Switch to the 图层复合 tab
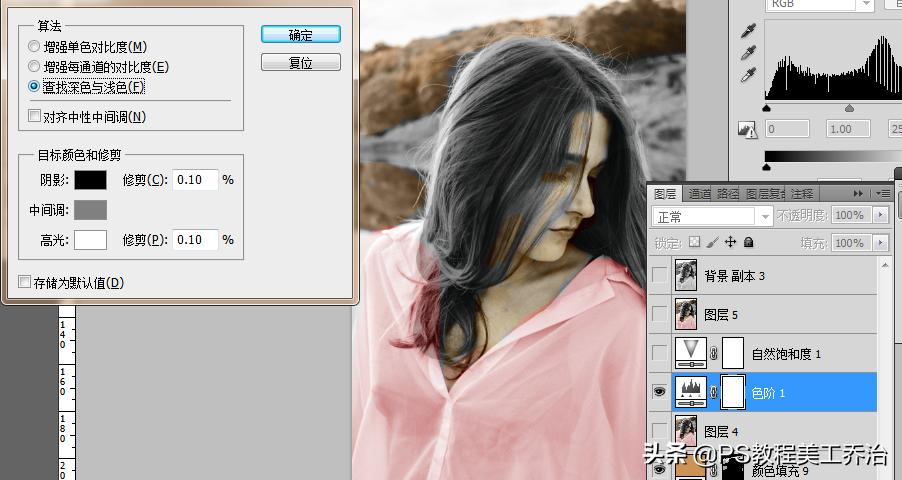The width and height of the screenshot is (902, 480). (765, 194)
